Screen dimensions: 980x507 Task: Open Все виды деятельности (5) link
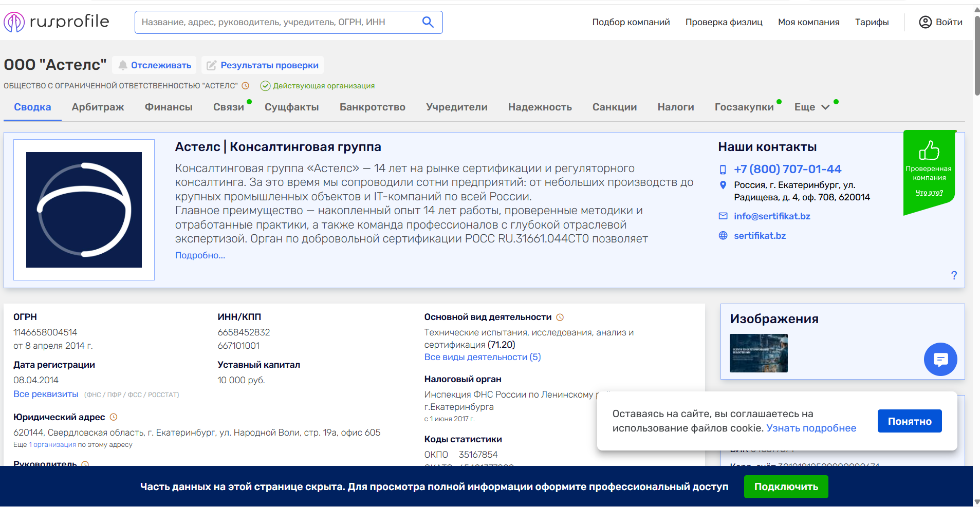tap(482, 357)
